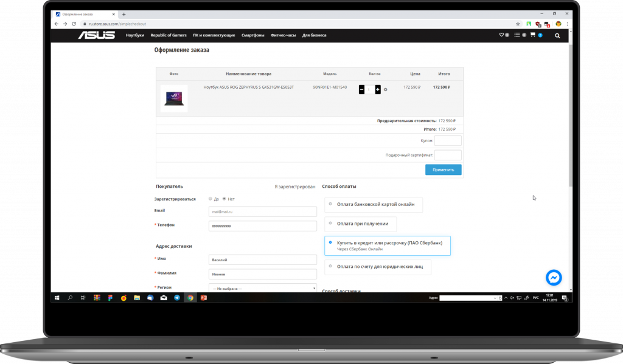Open the Republic of Gamers menu
This screenshot has width=623, height=364.
pyautogui.click(x=169, y=35)
